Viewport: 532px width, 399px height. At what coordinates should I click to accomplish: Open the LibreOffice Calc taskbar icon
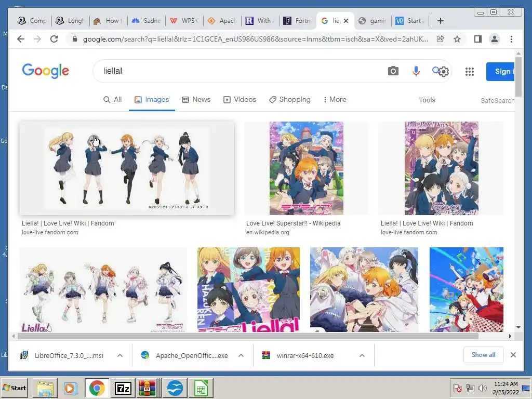click(x=201, y=388)
